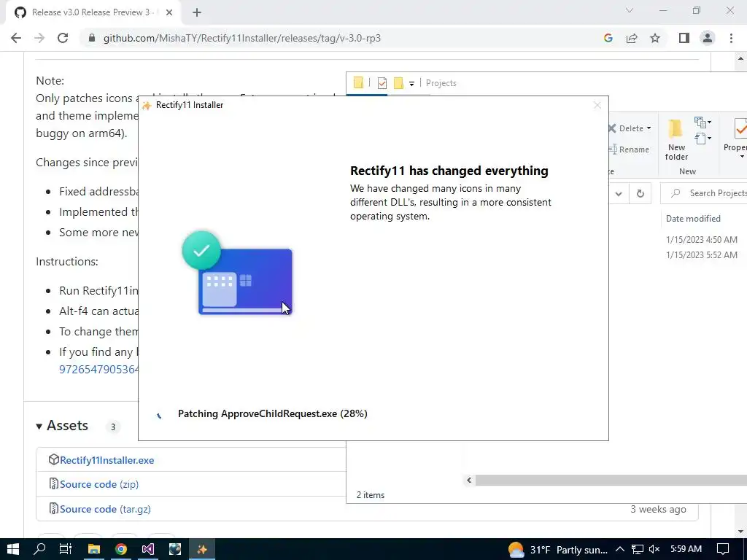Click the Search Projects field
Screen dimensions: 747x560
tap(704, 192)
